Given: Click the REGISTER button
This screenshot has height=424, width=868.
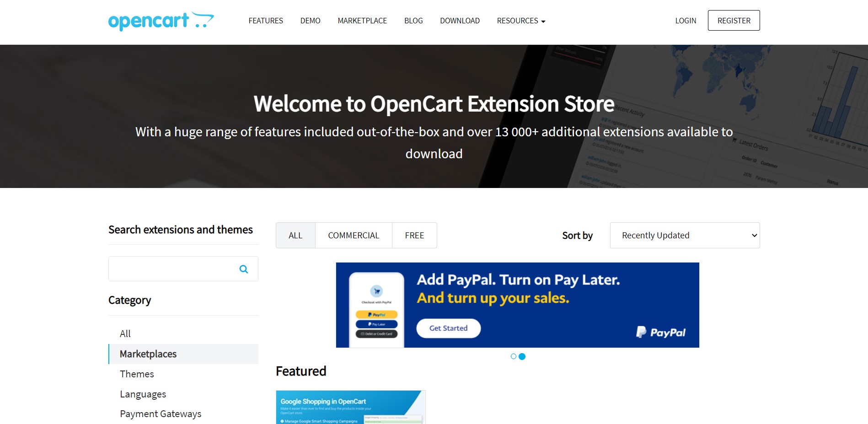Looking at the screenshot, I should click(734, 21).
